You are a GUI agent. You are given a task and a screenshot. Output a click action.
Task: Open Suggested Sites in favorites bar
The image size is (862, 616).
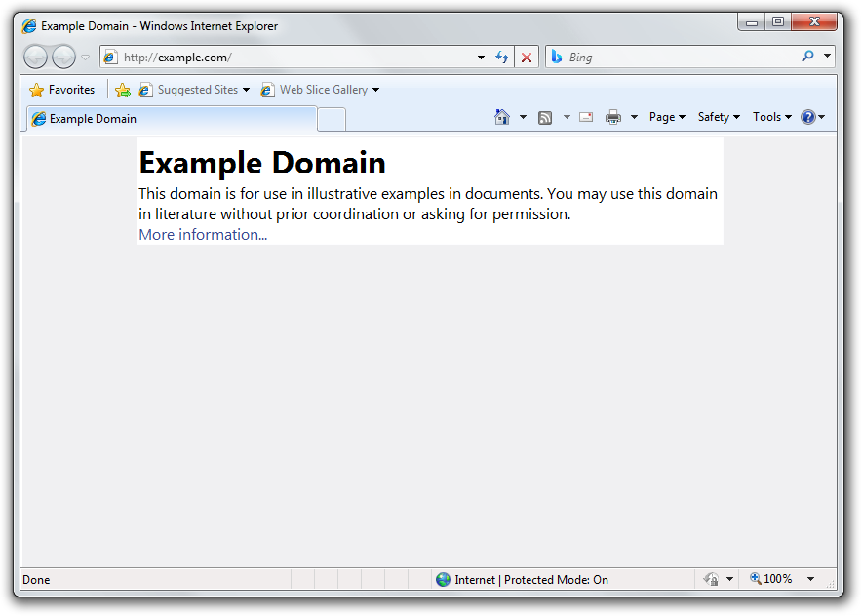[x=194, y=90]
